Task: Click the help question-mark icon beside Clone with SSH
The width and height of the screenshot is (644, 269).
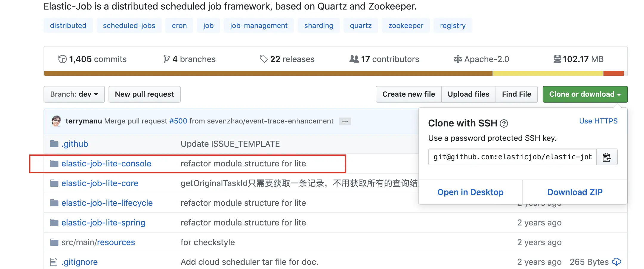Action: coord(504,123)
